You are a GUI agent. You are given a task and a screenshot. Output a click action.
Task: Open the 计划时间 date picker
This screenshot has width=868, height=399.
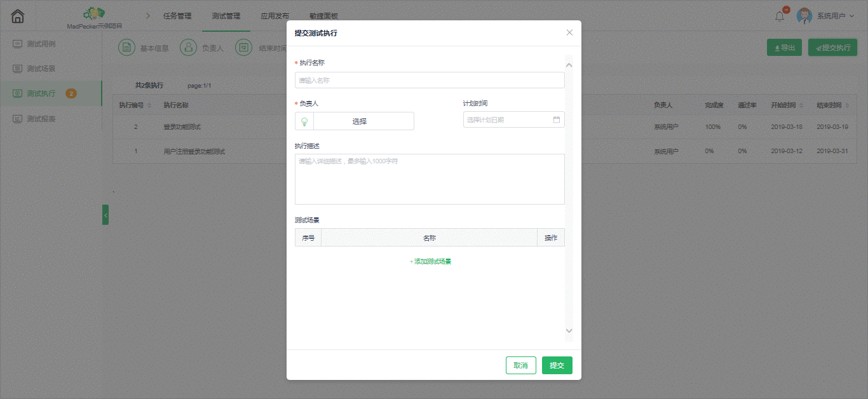513,119
